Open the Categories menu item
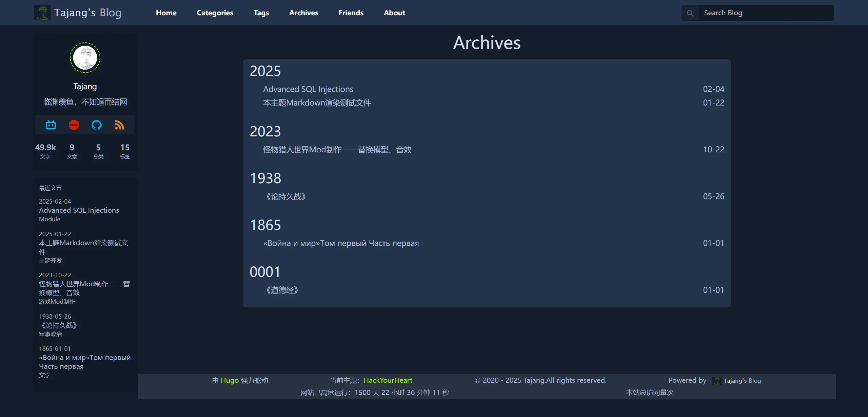 [x=215, y=13]
